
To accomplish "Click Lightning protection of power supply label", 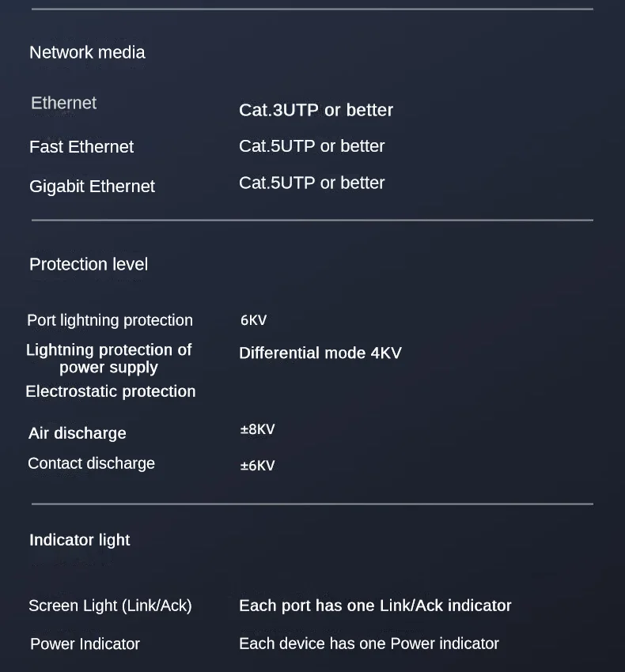I will coord(109,358).
